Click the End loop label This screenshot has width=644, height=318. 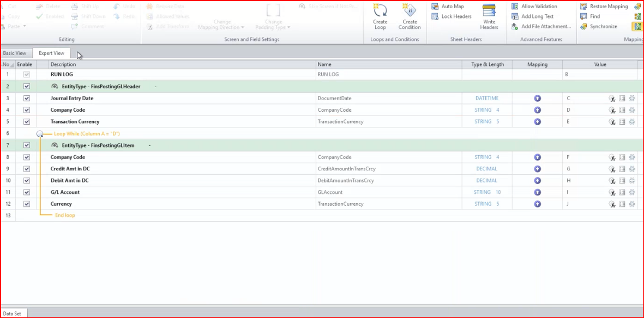pyautogui.click(x=65, y=215)
